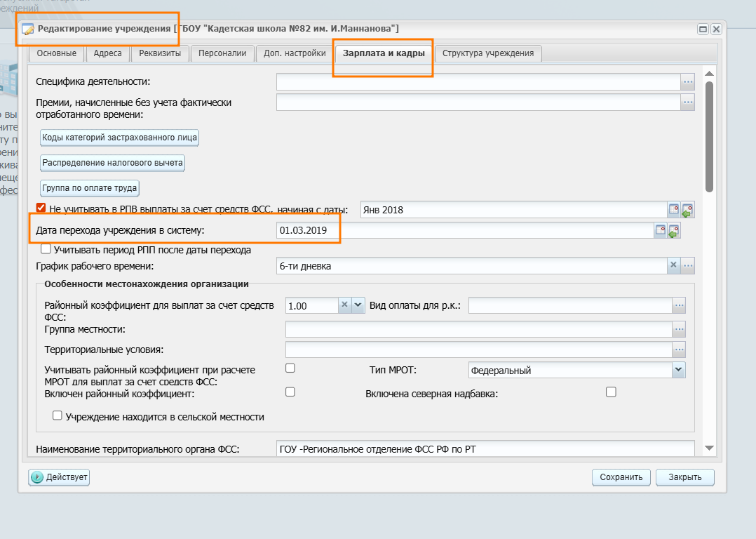This screenshot has width=756, height=539.
Task: Click the Дата перехода учреждения date field
Action: 463,230
